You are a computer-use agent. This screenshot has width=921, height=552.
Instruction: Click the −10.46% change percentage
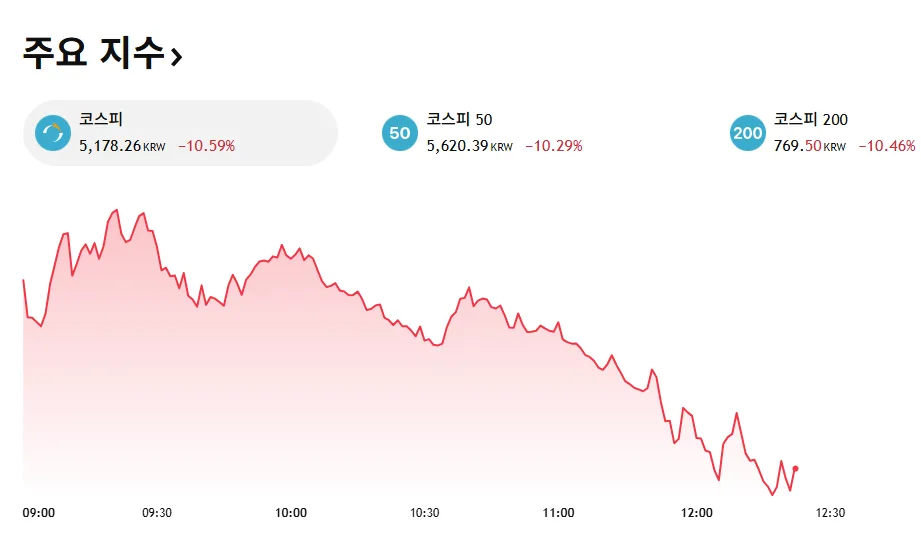click(x=887, y=146)
